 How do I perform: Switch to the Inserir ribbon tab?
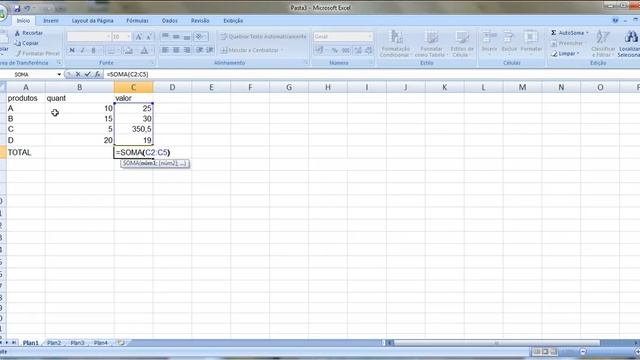[x=51, y=20]
